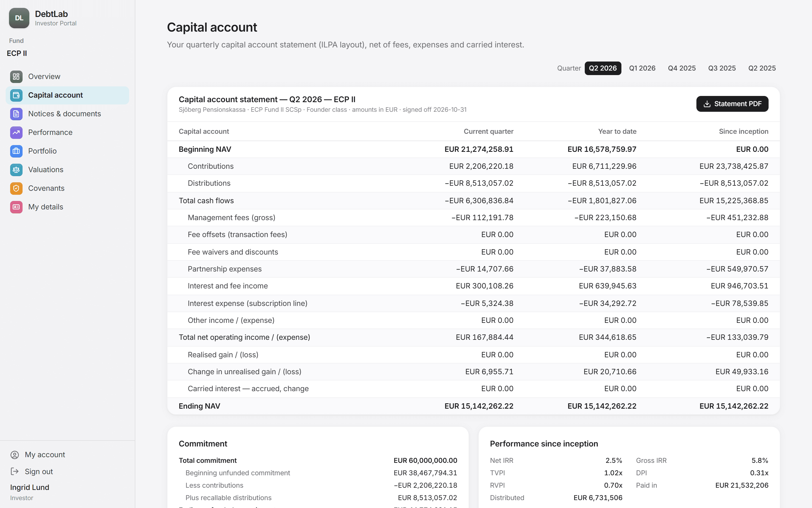Screen dimensions: 812x508
Task: Click the Sign out arrow icon
Action: point(14,471)
